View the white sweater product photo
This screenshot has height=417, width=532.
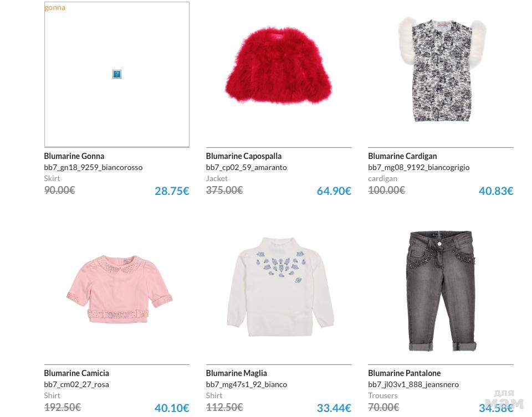point(280,287)
